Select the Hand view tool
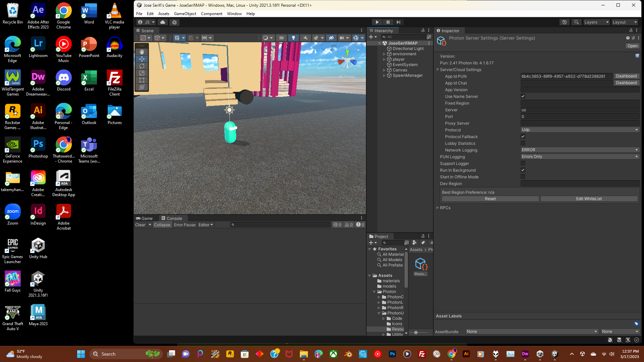 (x=142, y=52)
